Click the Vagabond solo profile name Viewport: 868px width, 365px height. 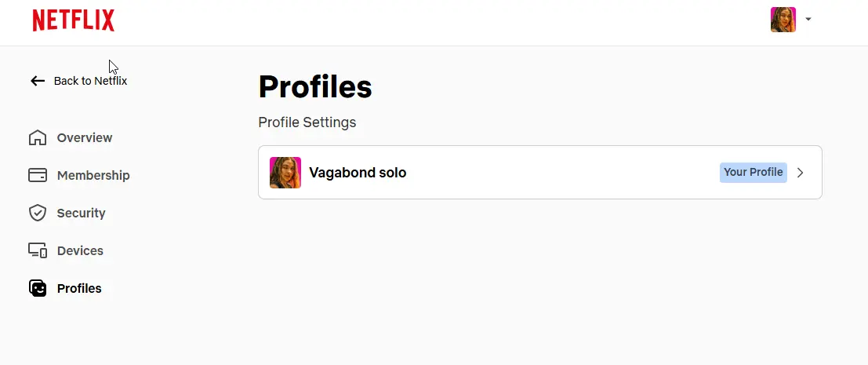[x=358, y=173]
